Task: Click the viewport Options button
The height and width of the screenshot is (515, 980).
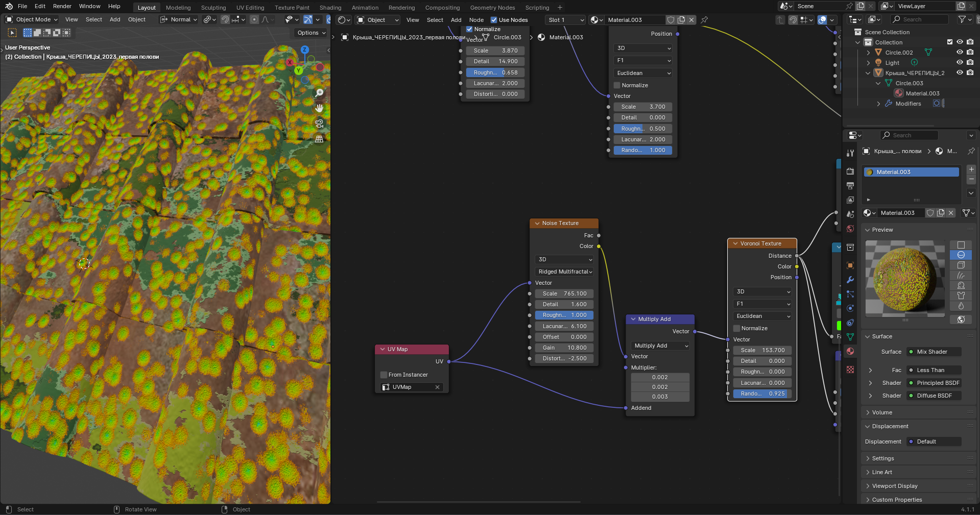Action: (x=311, y=33)
